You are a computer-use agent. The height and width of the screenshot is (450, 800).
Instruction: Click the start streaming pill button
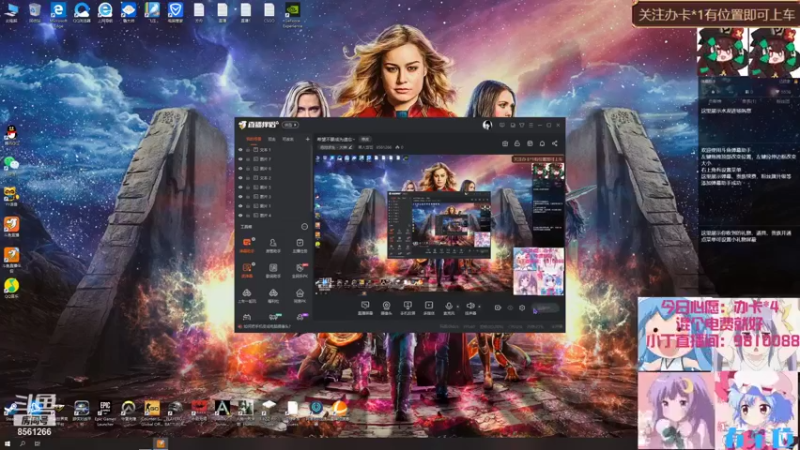point(545,308)
